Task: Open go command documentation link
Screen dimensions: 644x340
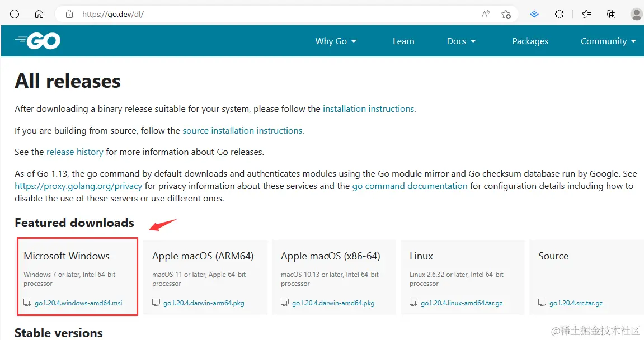Action: click(410, 186)
